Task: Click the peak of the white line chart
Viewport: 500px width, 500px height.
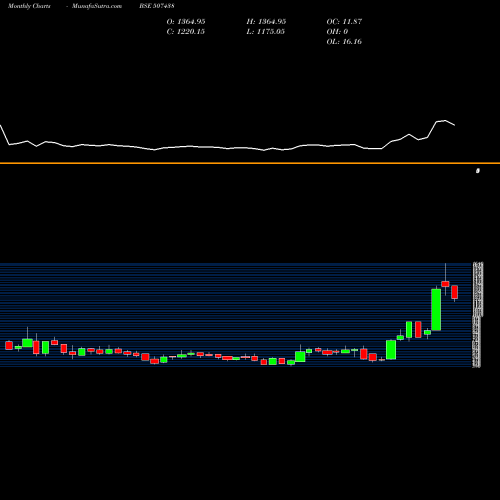Action: (x=445, y=120)
